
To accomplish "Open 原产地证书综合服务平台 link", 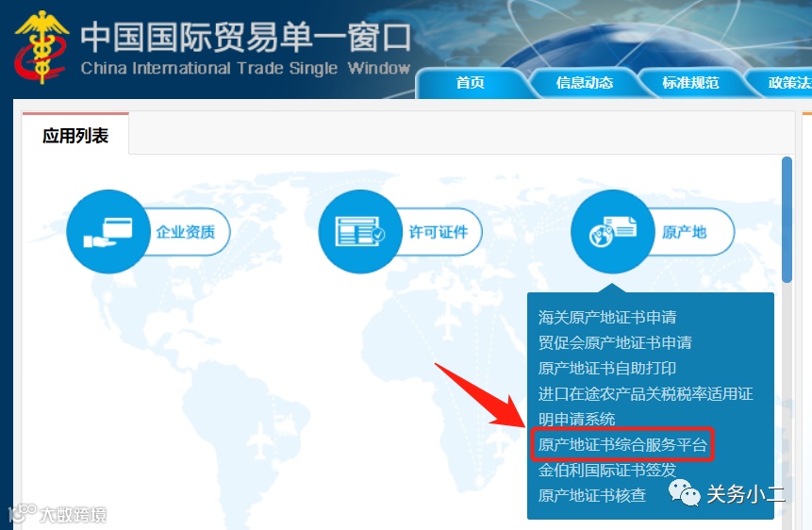I will (x=621, y=444).
